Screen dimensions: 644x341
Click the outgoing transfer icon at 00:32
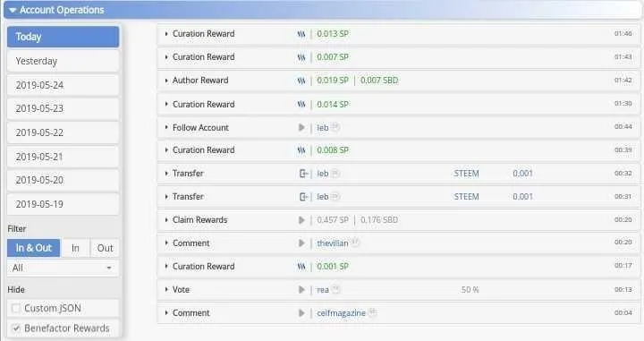[x=303, y=174]
